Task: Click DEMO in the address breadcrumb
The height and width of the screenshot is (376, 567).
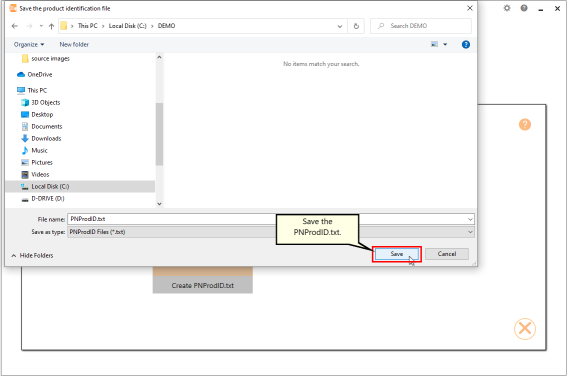Action: click(x=166, y=26)
